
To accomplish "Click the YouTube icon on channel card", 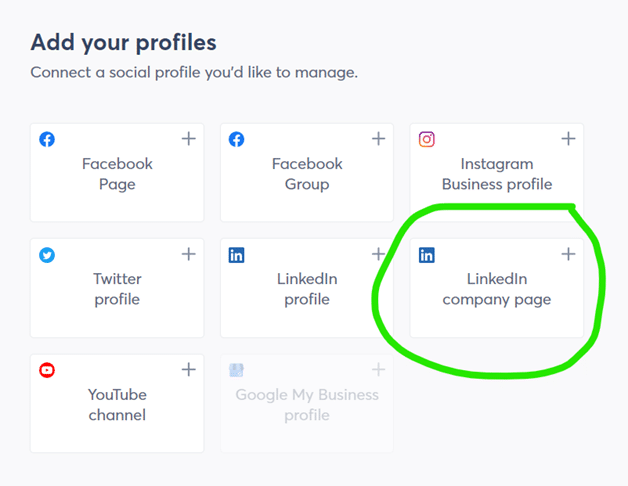I will click(x=47, y=371).
